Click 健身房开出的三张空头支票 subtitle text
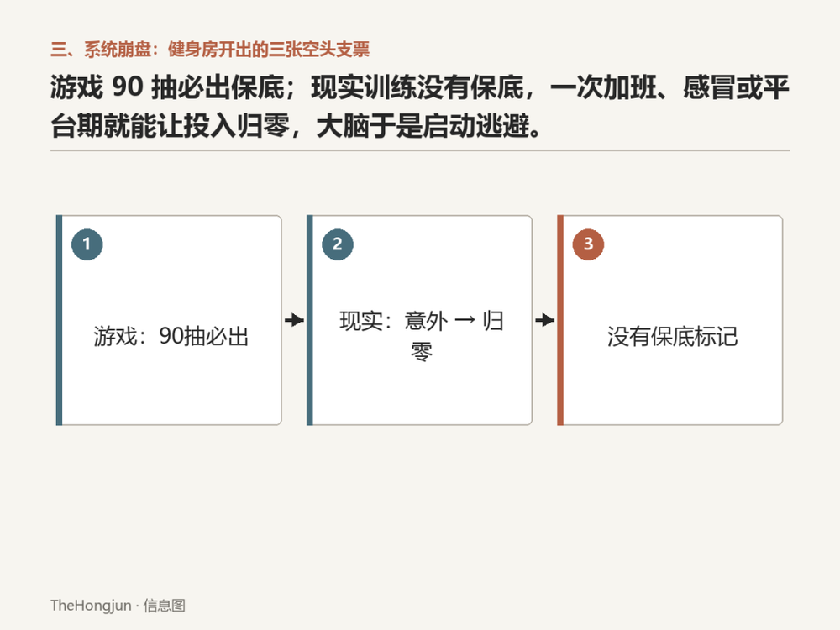The width and height of the screenshot is (840, 630). click(269, 50)
